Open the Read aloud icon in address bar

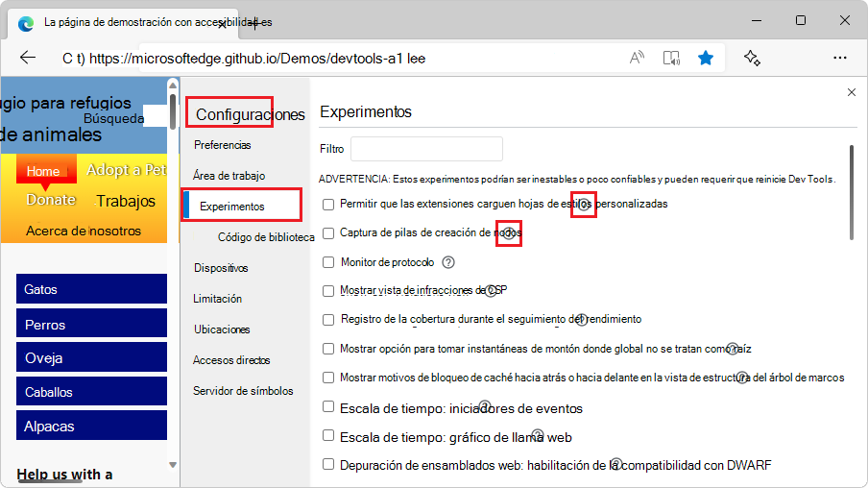tap(637, 58)
